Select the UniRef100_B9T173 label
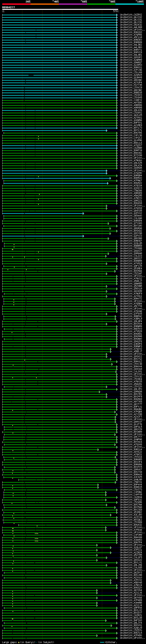Viewport: 146px width, 644px height. [131, 128]
